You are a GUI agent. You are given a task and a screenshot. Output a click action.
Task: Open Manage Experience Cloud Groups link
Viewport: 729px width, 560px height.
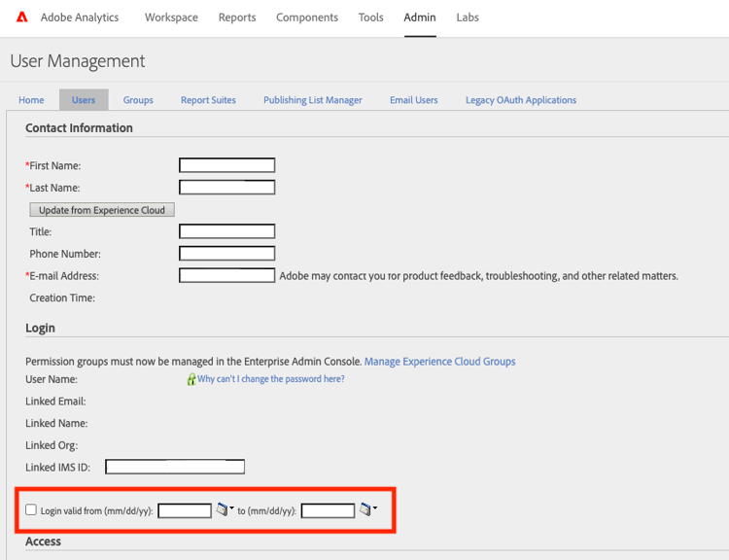coord(439,362)
